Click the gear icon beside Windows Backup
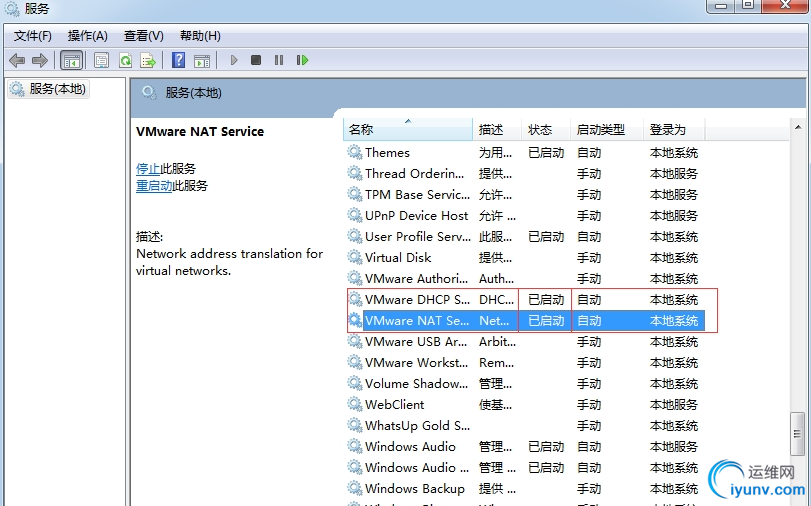 pyautogui.click(x=355, y=488)
